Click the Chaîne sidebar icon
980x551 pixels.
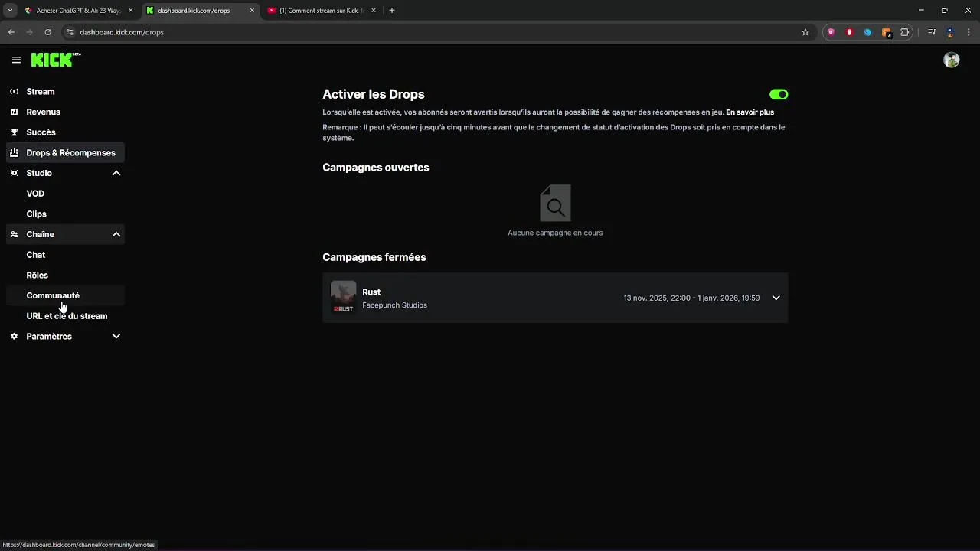pyautogui.click(x=14, y=234)
